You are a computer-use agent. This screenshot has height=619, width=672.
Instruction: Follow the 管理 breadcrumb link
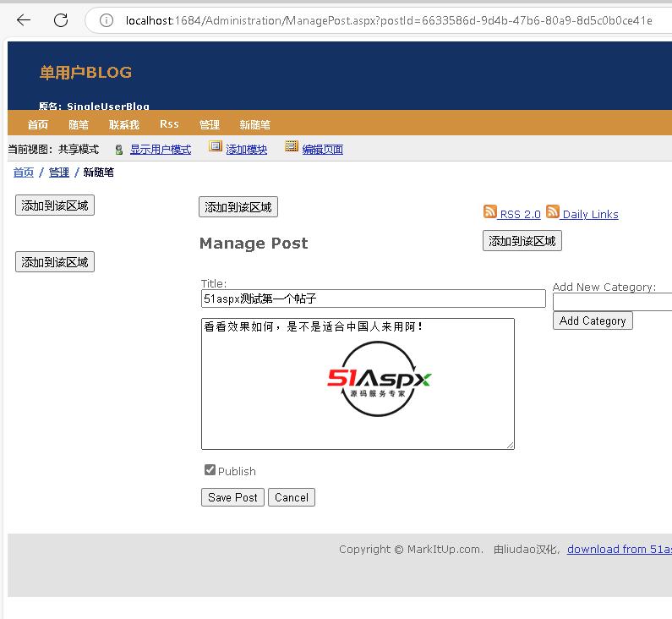tap(59, 173)
